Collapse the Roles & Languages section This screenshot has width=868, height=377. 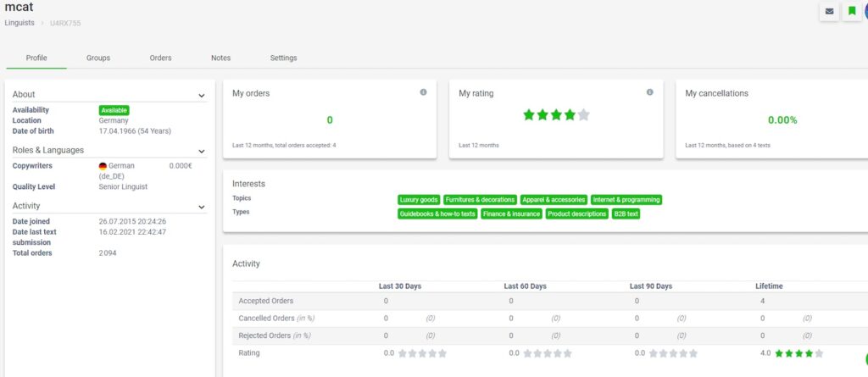pos(202,151)
